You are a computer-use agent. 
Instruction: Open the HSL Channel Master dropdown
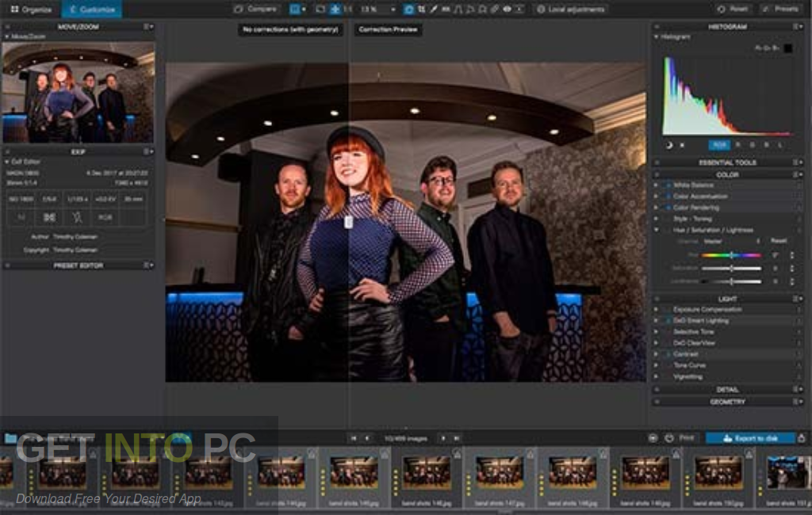(732, 241)
